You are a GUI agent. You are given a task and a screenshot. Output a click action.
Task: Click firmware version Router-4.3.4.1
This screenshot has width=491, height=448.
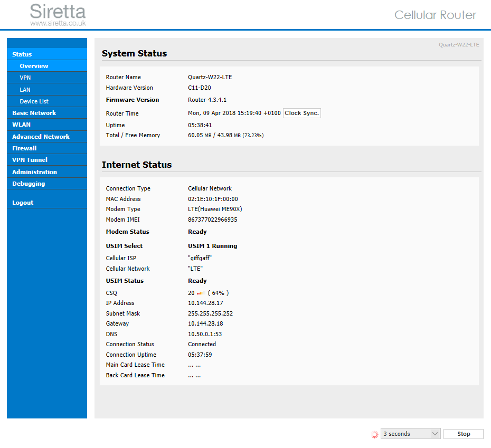(207, 100)
